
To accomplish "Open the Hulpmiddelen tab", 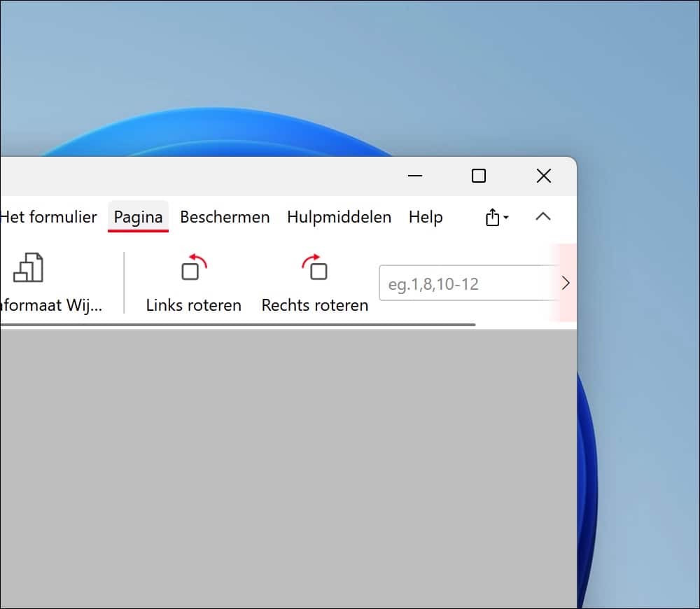I will click(339, 217).
